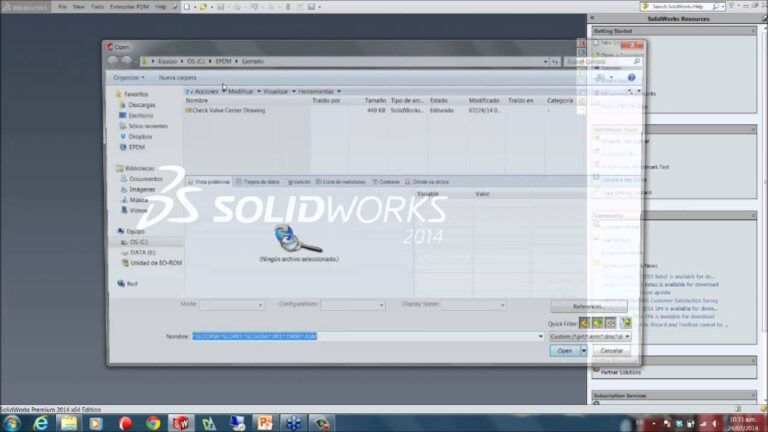Select Dropbox in the Favoritos list

tap(140, 136)
